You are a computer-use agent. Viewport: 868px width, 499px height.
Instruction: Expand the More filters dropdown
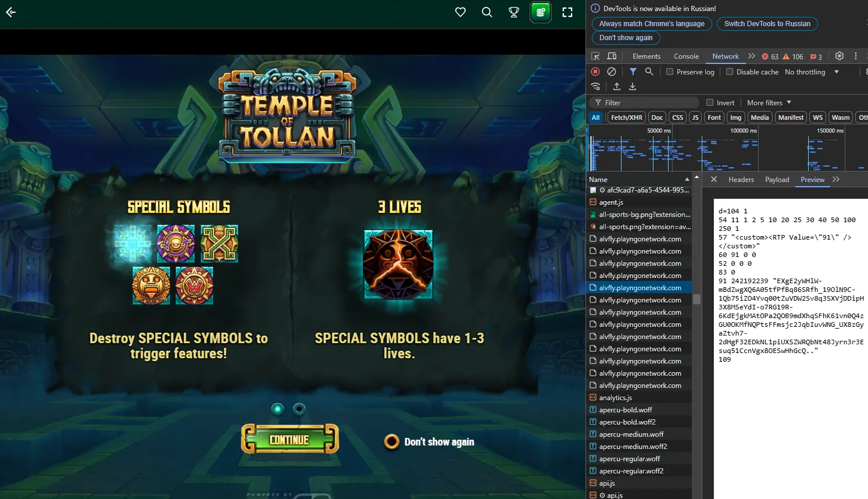point(769,103)
